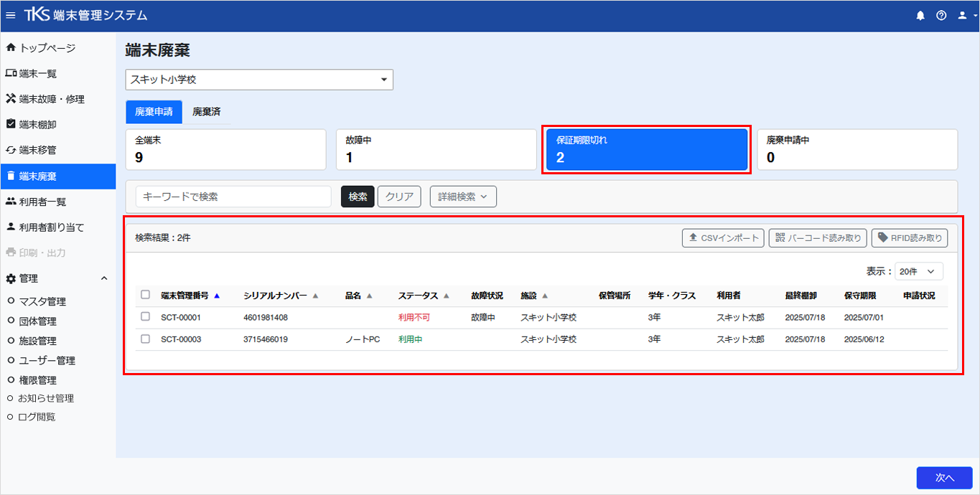Go to トップページ home icon
The height and width of the screenshot is (495, 980).
(x=11, y=48)
